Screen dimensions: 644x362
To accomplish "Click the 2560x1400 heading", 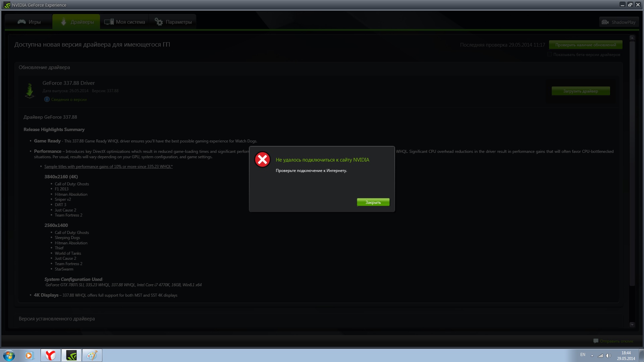I will pos(56,225).
